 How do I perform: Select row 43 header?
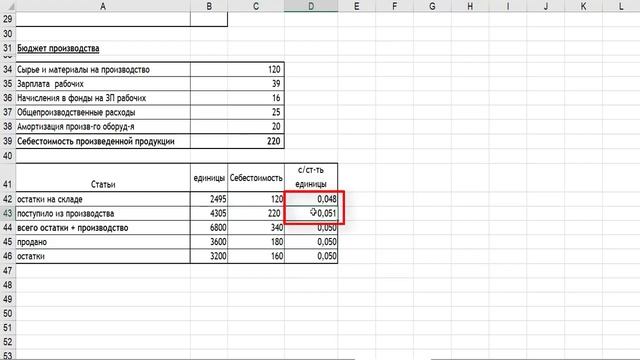click(8, 213)
